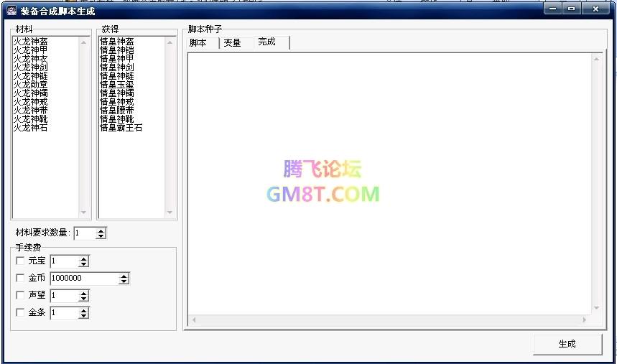Click the app icon in the title bar
Image resolution: width=617 pixels, height=364 pixels.
pos(11,10)
